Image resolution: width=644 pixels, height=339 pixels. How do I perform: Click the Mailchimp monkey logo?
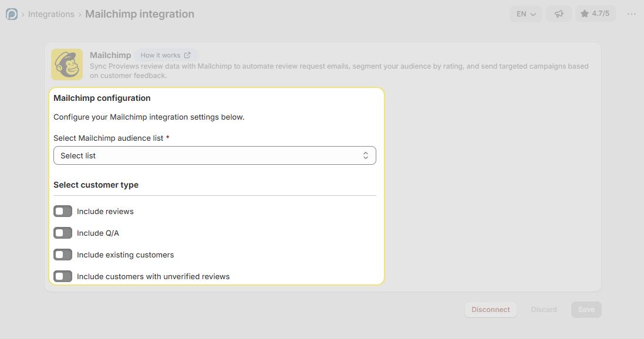coord(67,65)
